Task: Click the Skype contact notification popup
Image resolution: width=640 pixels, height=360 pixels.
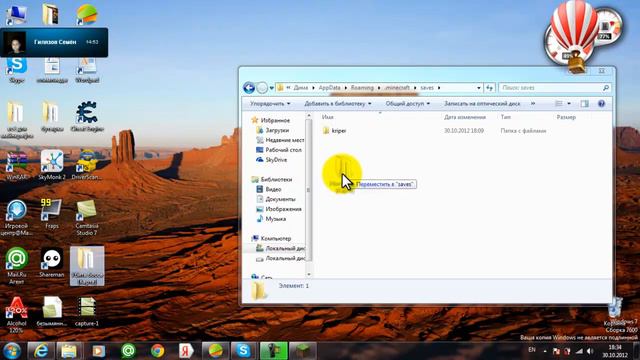Action: 54,42
